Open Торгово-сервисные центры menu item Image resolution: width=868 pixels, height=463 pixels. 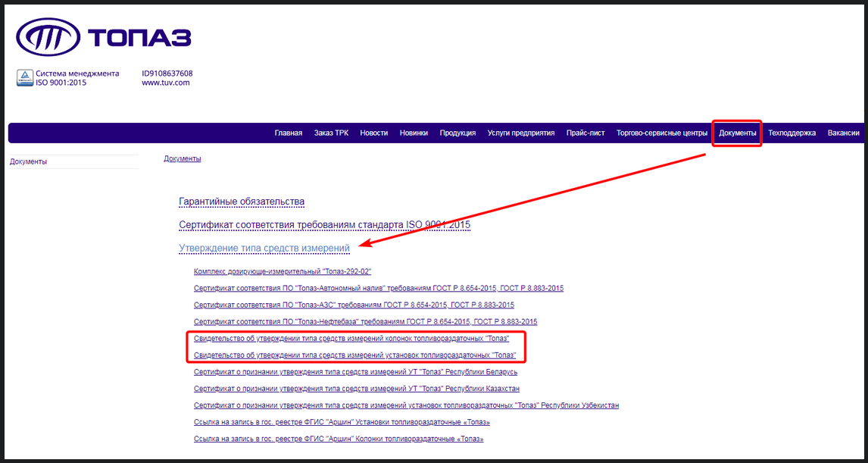pyautogui.click(x=661, y=133)
